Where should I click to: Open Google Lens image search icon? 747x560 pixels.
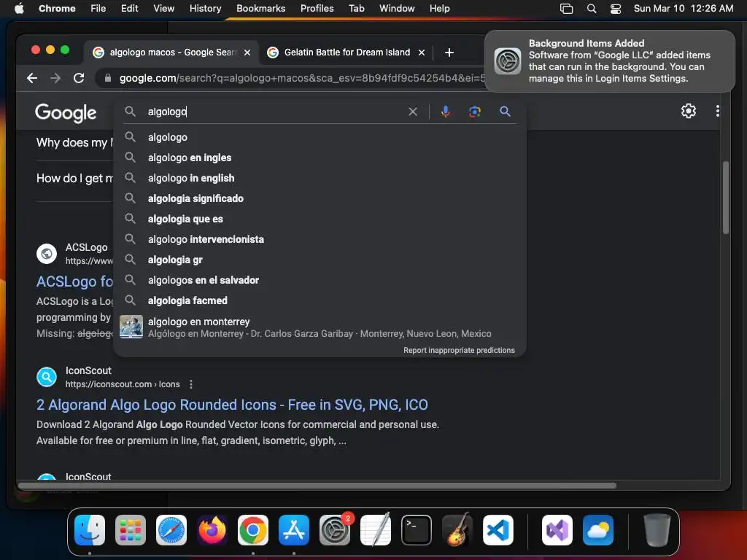(x=474, y=112)
